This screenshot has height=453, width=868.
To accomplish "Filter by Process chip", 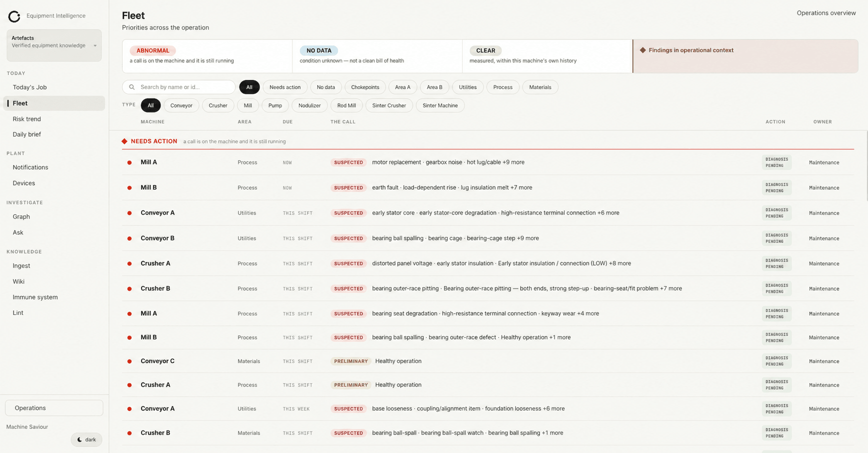I will point(503,87).
